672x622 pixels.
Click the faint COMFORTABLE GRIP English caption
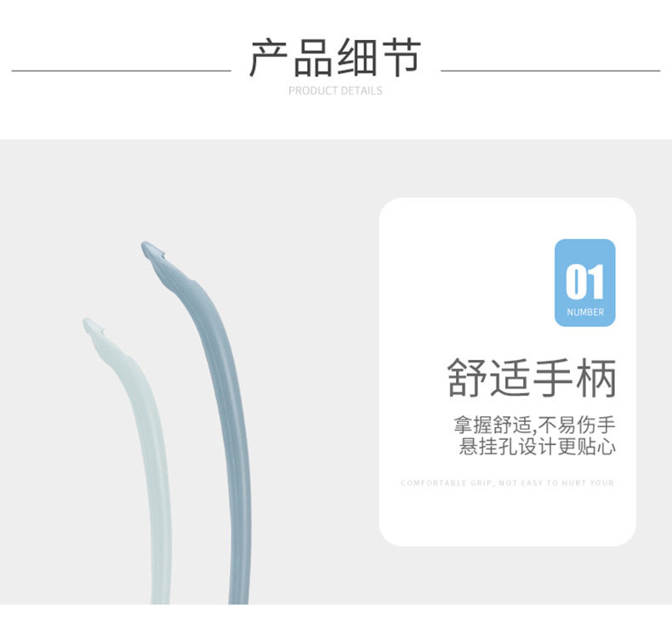(508, 483)
